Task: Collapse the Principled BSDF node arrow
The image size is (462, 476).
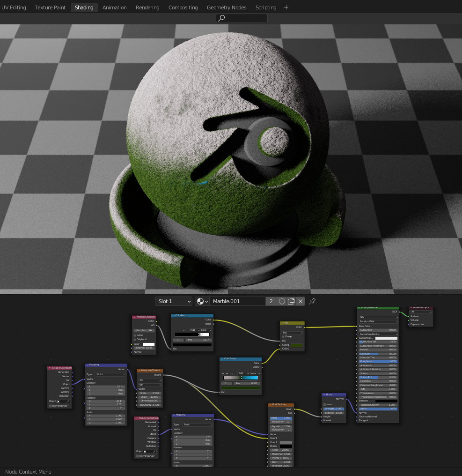Action: click(x=359, y=308)
